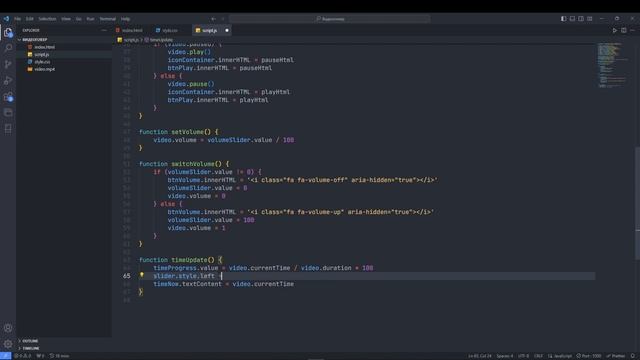Image resolution: width=640 pixels, height=360 pixels.
Task: Open the Help menu
Action: coord(125,19)
